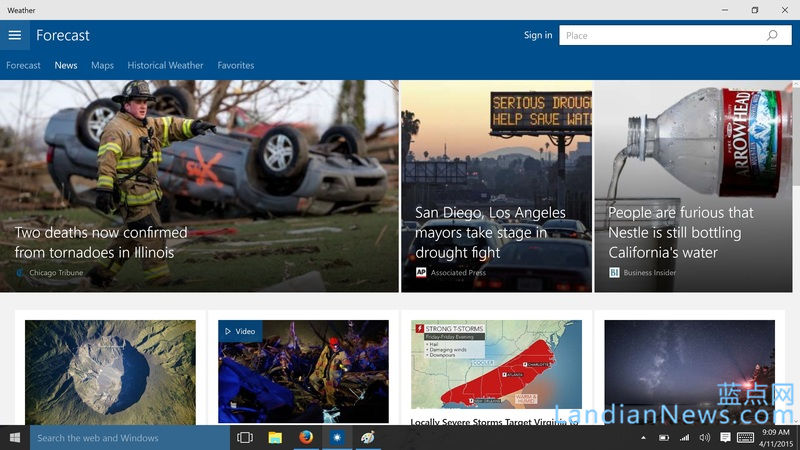The image size is (800, 450).
Task: Open Locally Severe Storms Target Virginia headline
Action: [x=494, y=421]
